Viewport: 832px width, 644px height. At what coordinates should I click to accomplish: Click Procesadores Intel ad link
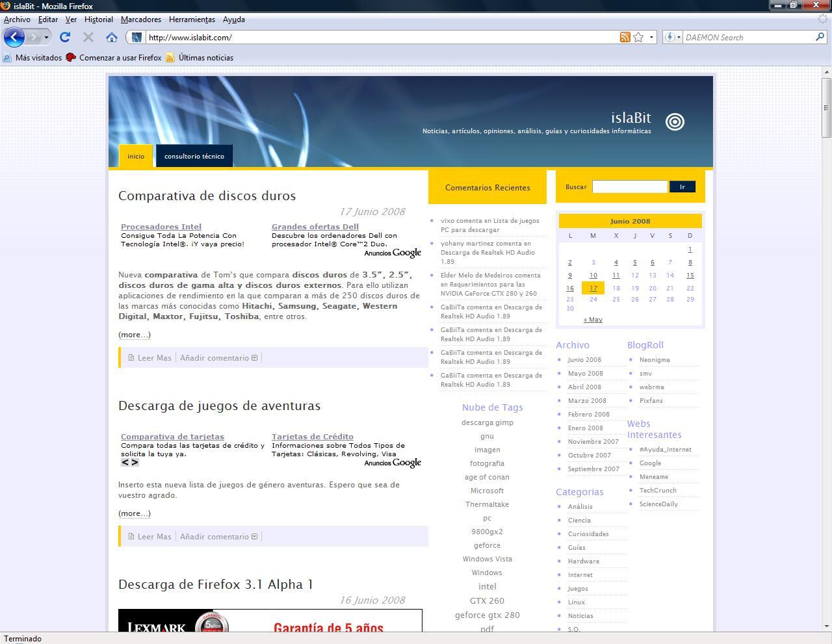pos(161,227)
